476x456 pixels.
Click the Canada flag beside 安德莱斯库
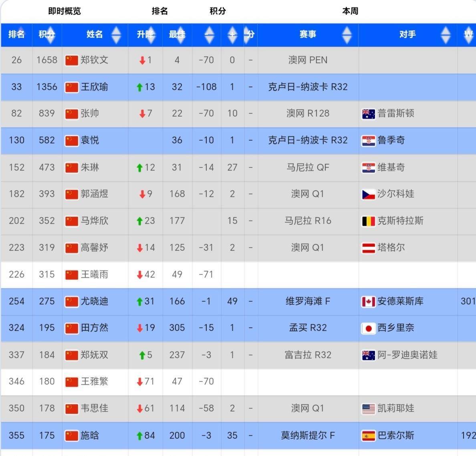point(368,302)
